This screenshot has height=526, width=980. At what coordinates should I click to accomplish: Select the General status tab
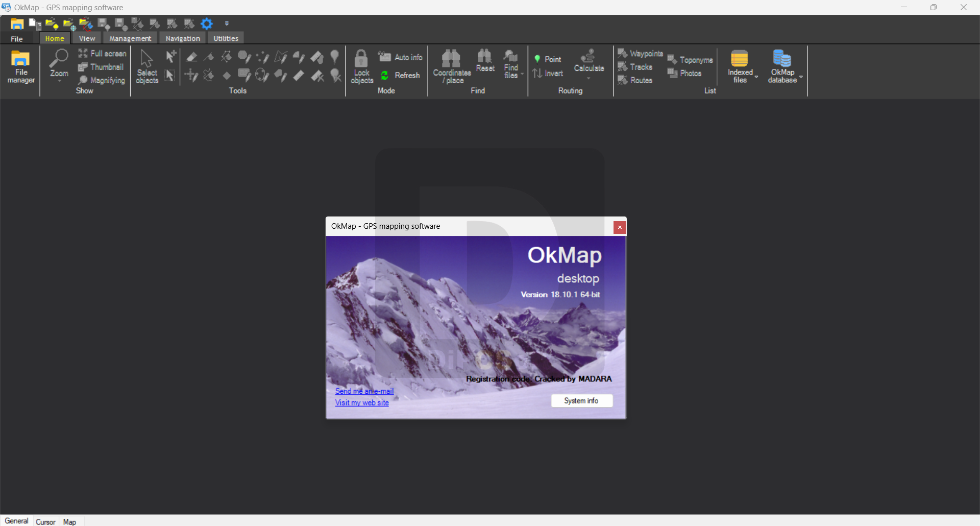pyautogui.click(x=16, y=521)
